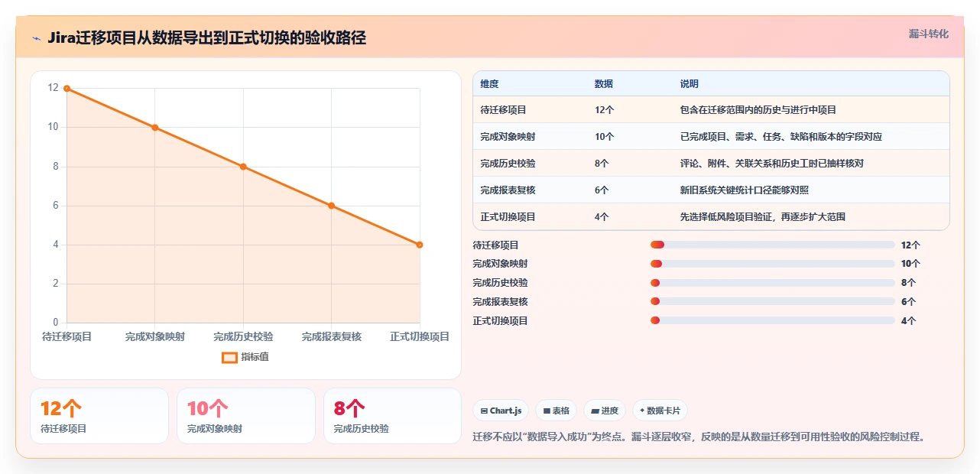
Task: Click the 完成报表复核 progress bar
Action: pyautogui.click(x=773, y=301)
